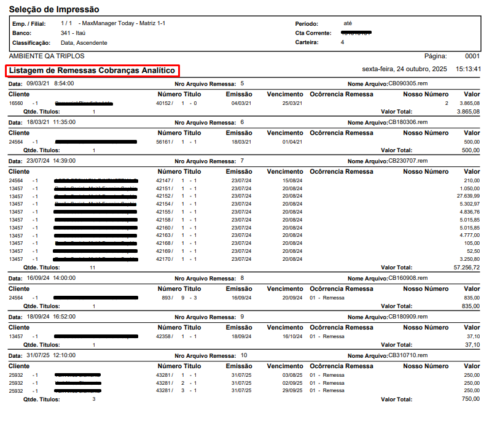Click client code 16560

(15, 104)
